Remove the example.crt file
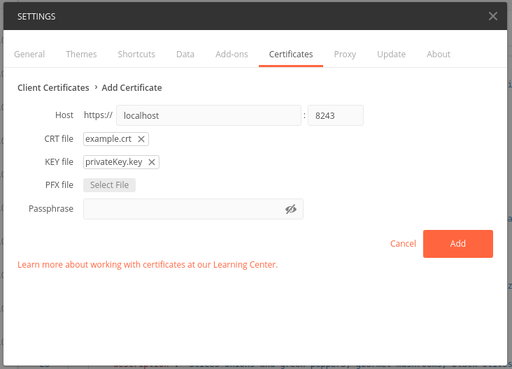The image size is (512, 369). click(141, 139)
